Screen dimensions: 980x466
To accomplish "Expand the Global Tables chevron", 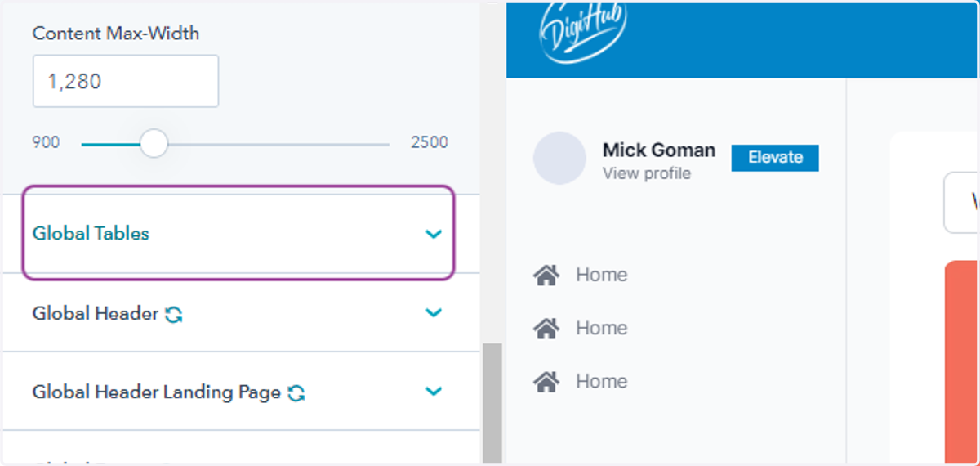I will click(x=434, y=234).
